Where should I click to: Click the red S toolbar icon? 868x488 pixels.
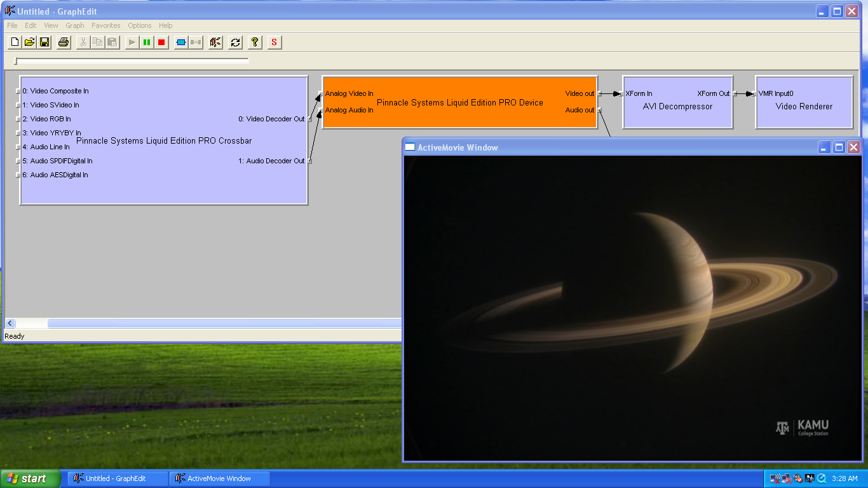(275, 43)
